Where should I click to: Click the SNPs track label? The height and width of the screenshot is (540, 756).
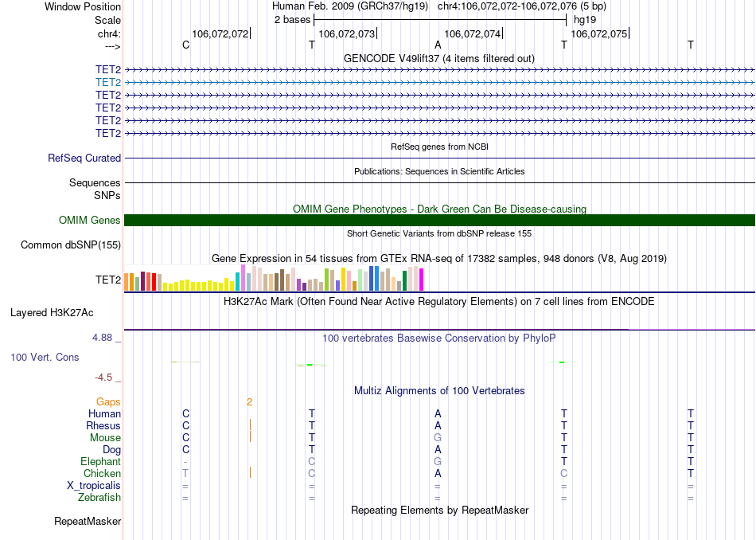coord(107,195)
